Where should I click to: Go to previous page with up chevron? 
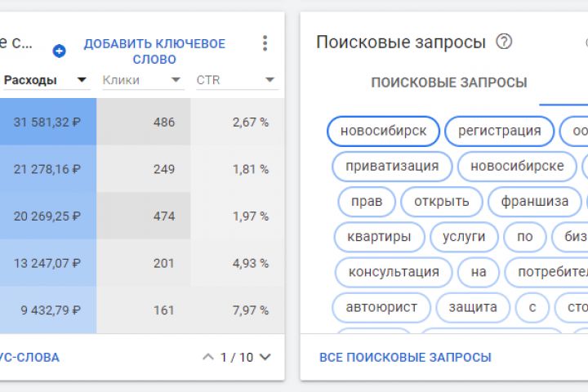pos(207,357)
